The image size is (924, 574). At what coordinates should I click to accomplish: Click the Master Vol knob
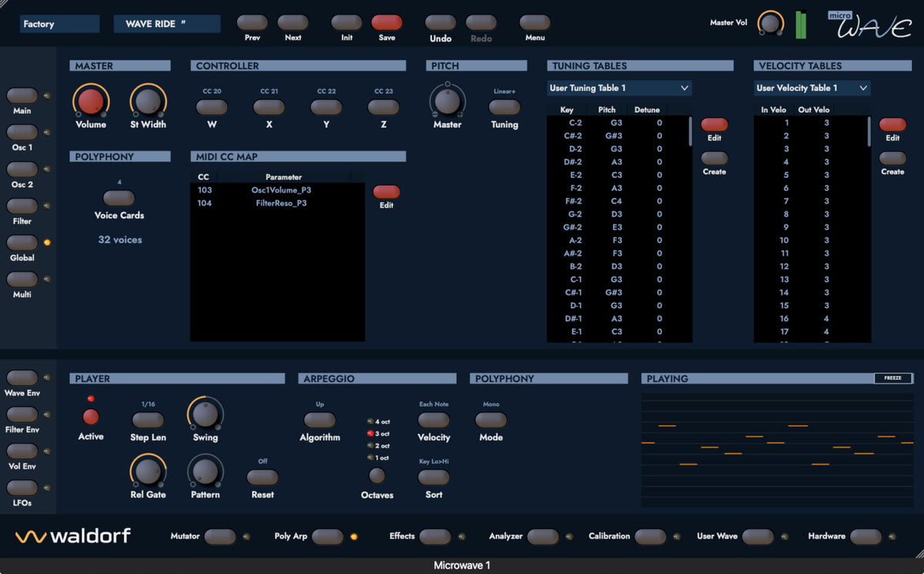click(770, 23)
